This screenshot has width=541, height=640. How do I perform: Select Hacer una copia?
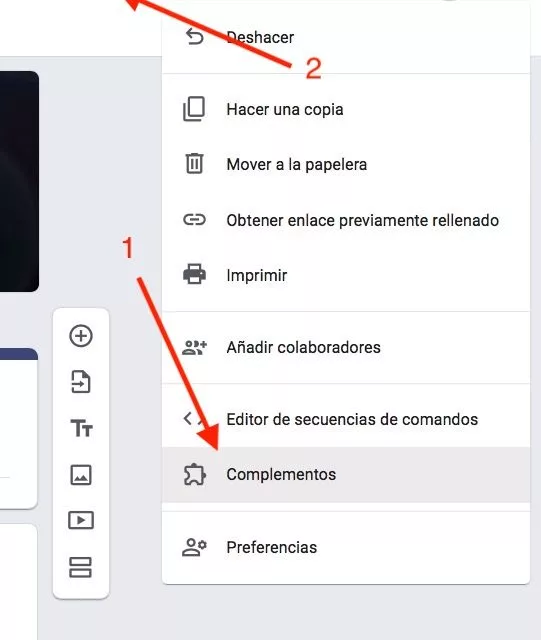pyautogui.click(x=285, y=109)
